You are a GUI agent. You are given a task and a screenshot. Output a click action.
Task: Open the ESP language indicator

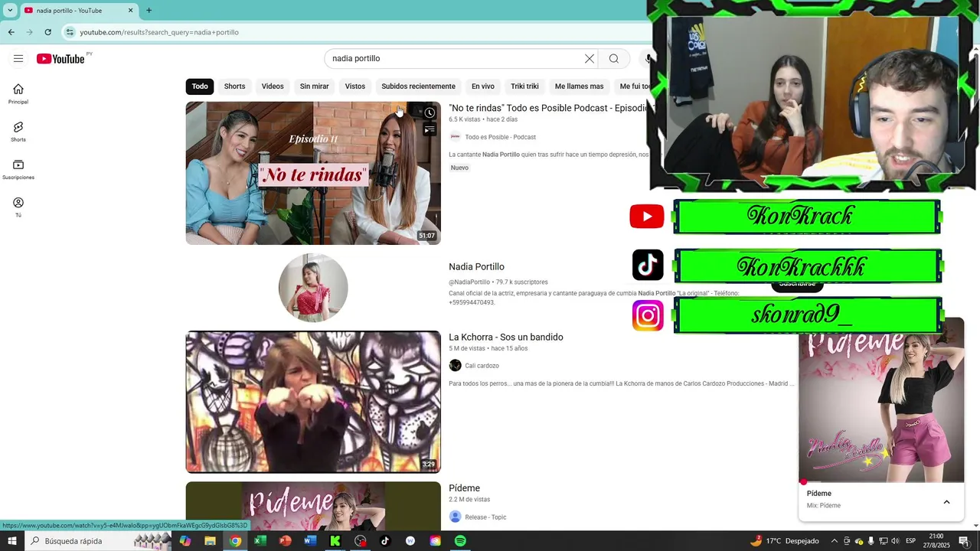[x=910, y=541]
